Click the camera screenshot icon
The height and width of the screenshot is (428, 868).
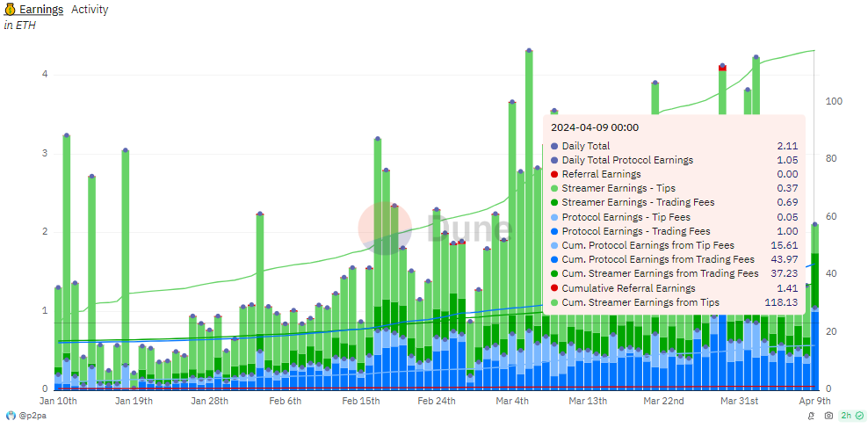[828, 416]
